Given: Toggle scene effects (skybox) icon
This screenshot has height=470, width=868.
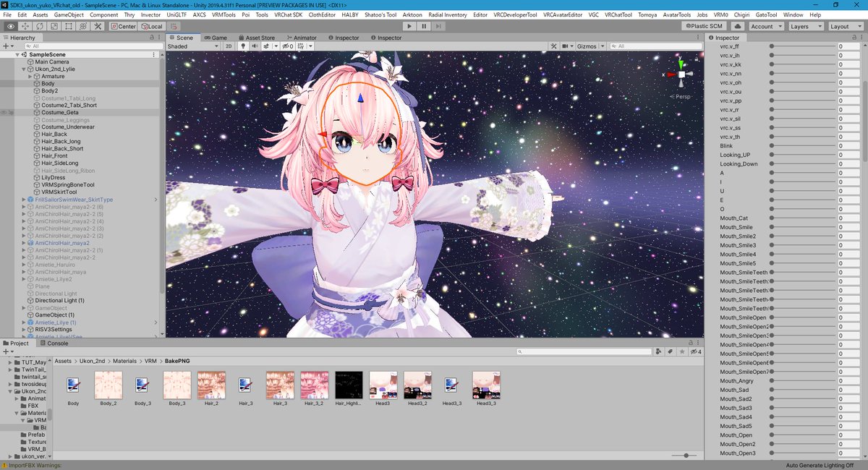Looking at the screenshot, I should [x=268, y=46].
